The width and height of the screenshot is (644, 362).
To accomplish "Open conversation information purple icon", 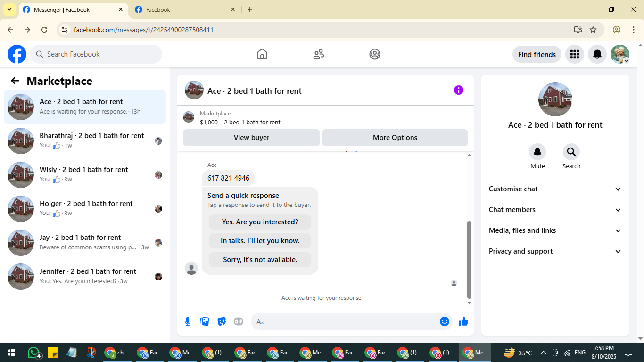I will (x=459, y=90).
